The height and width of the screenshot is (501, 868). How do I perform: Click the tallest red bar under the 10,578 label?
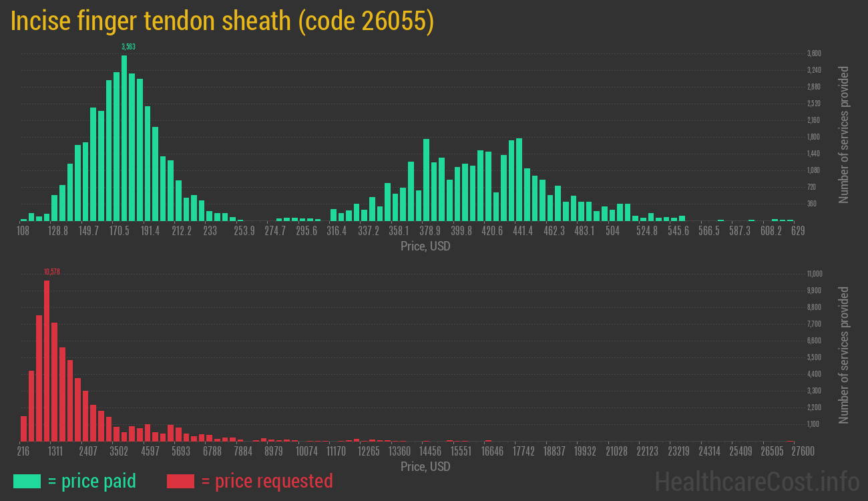pyautogui.click(x=47, y=361)
